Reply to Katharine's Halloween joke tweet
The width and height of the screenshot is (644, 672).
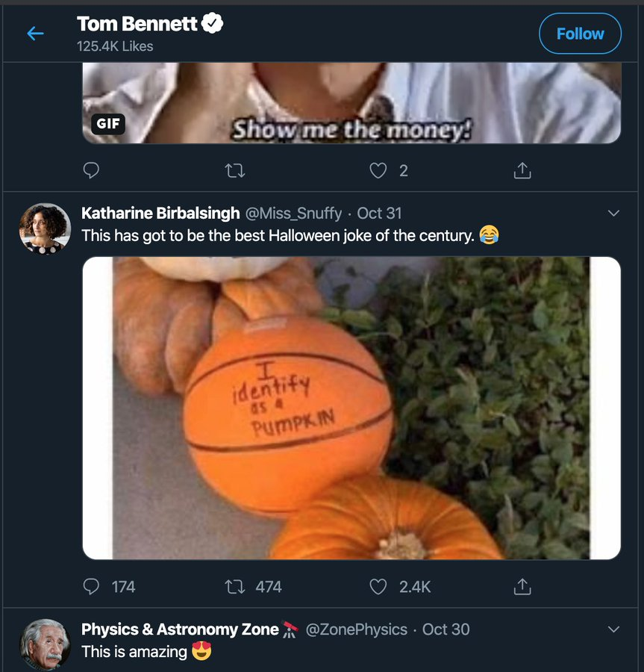coord(91,587)
